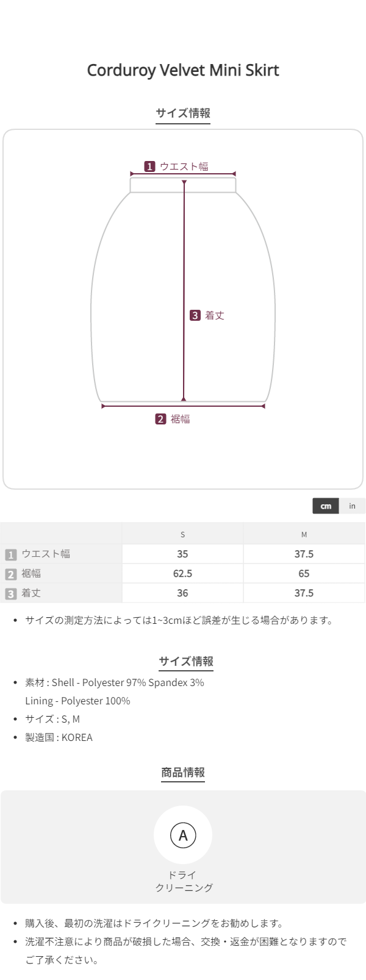The height and width of the screenshot is (980, 366).
Task: Click the number 1 icon in waist row
Action: pos(10,554)
